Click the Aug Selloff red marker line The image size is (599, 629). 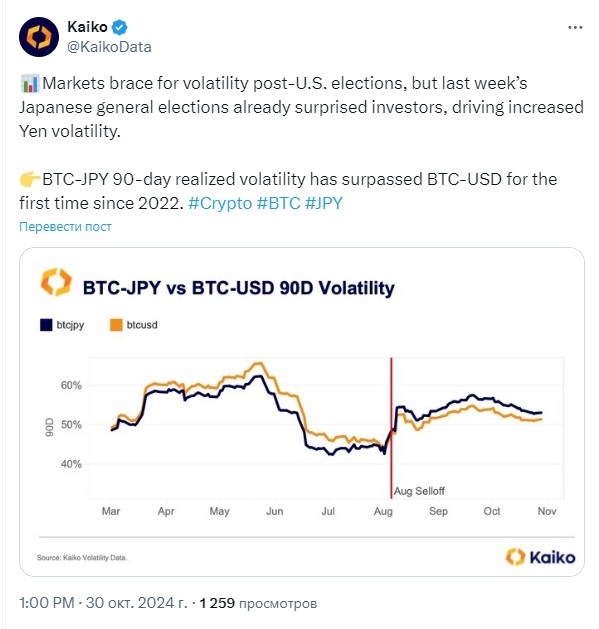click(x=391, y=428)
